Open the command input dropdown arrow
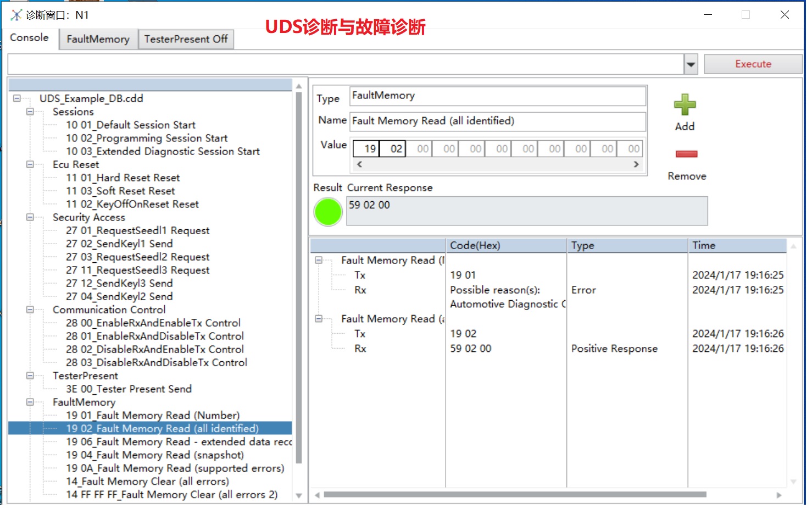The width and height of the screenshot is (812, 508). point(691,64)
